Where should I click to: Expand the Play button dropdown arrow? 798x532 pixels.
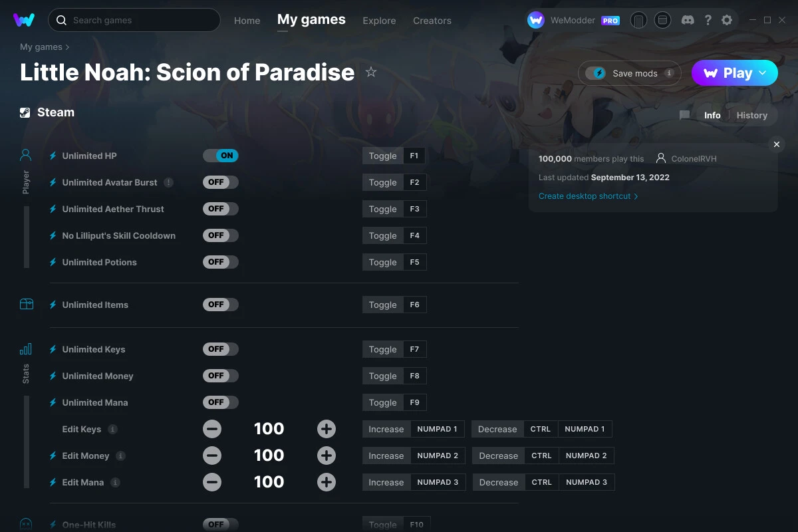[x=763, y=73]
